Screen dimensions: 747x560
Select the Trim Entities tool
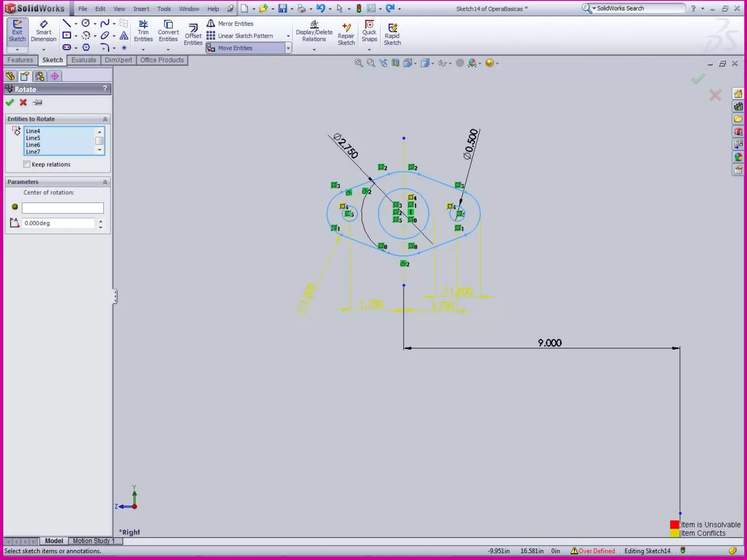coord(143,31)
